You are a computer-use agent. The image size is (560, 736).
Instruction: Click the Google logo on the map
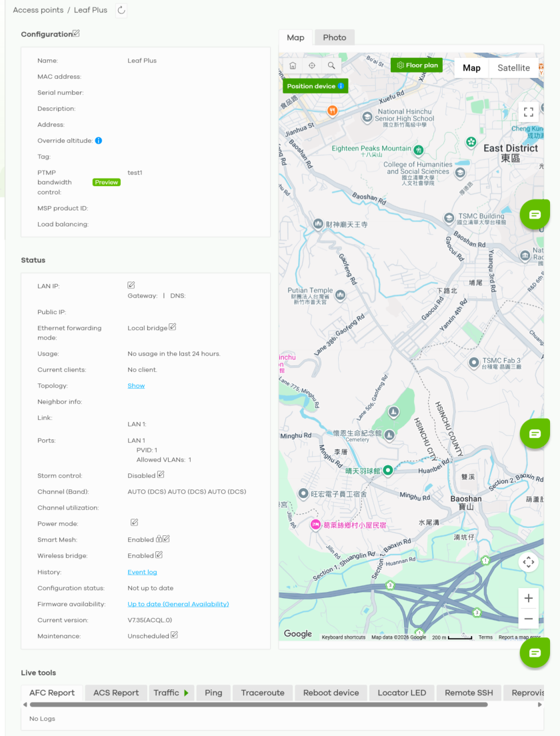[x=297, y=634]
